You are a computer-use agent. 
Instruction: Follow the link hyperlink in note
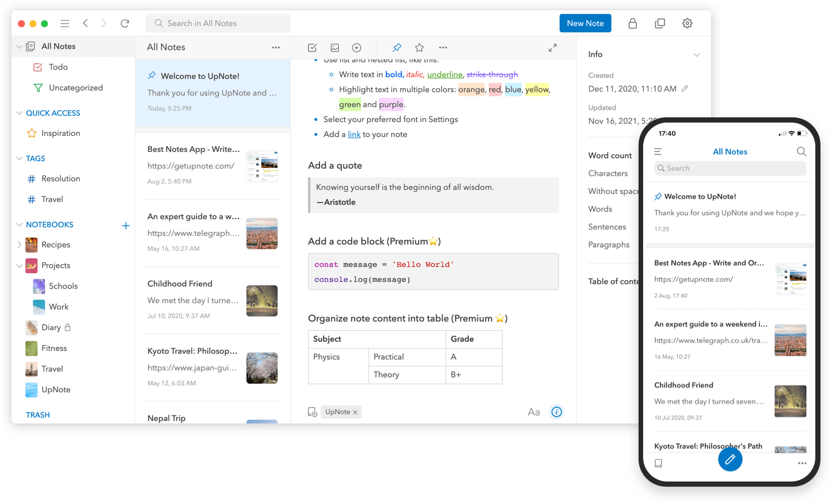354,135
